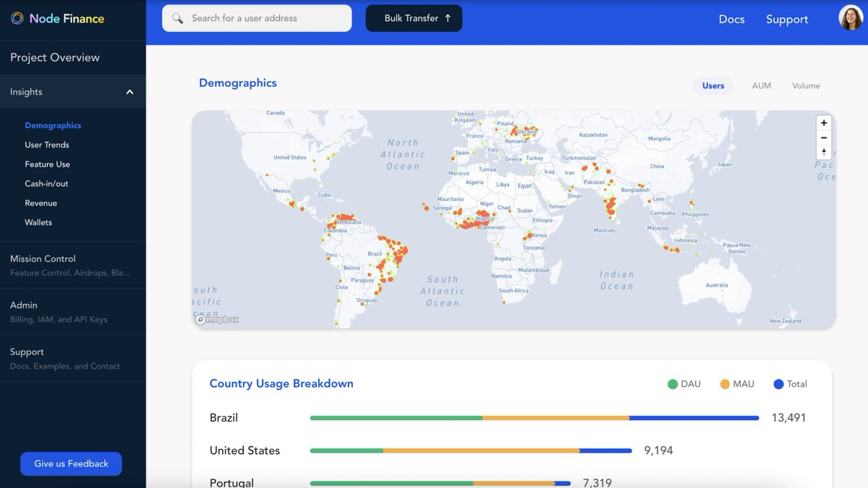Zoom in on the map
Image resolution: width=868 pixels, height=488 pixels.
tap(824, 123)
